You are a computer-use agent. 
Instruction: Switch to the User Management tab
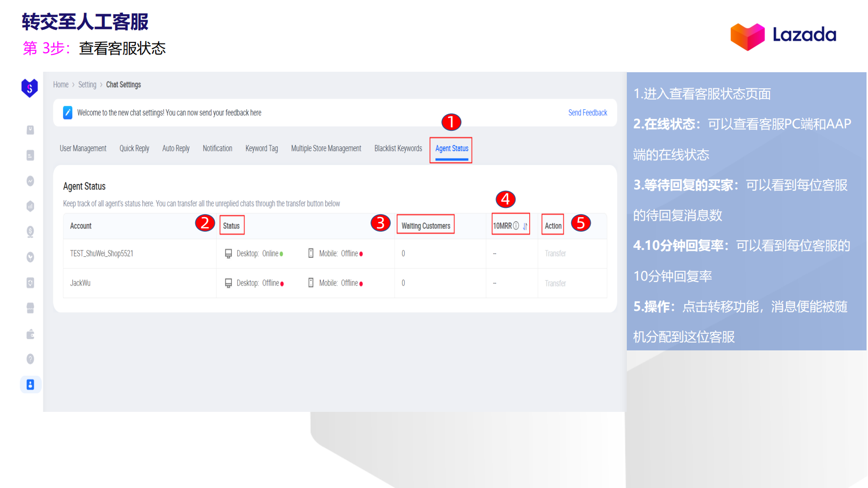(x=83, y=148)
